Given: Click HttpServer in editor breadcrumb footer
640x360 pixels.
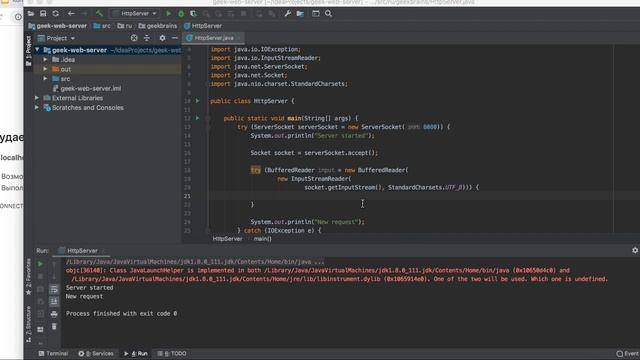Looking at the screenshot, I should point(227,239).
